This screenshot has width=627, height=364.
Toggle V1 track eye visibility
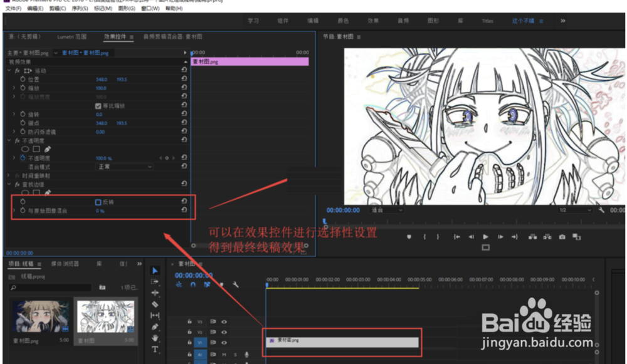tap(224, 343)
